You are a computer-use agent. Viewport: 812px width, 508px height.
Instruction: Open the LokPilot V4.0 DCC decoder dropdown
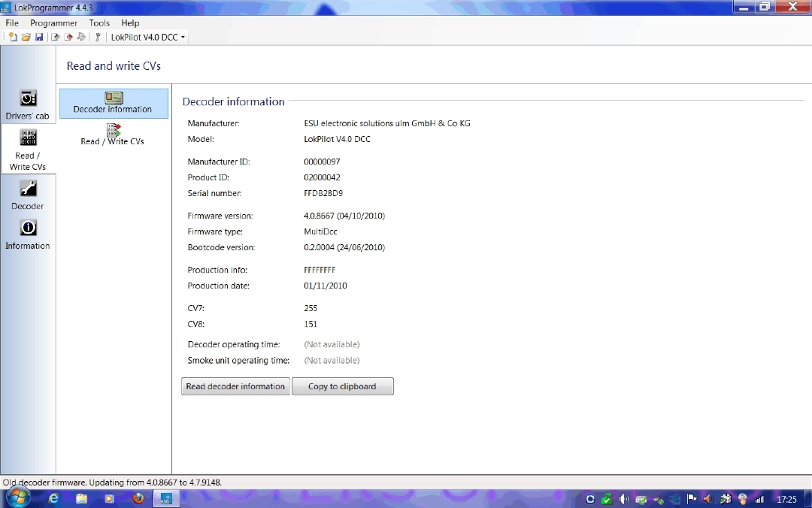[x=147, y=38]
